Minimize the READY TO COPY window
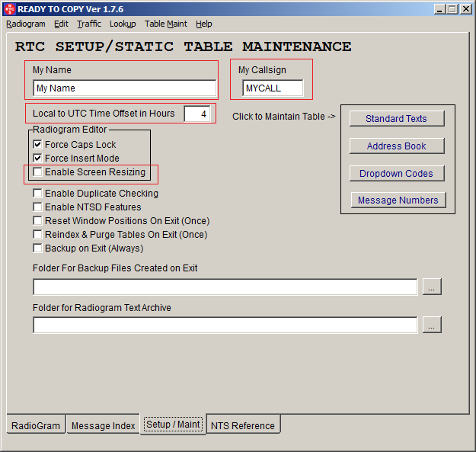Image resolution: width=476 pixels, height=452 pixels. pos(439,9)
